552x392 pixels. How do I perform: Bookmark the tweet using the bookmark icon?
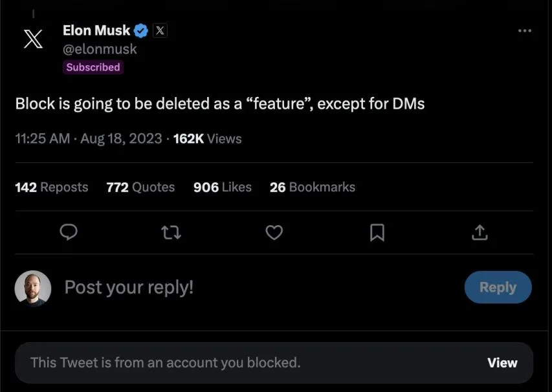377,232
